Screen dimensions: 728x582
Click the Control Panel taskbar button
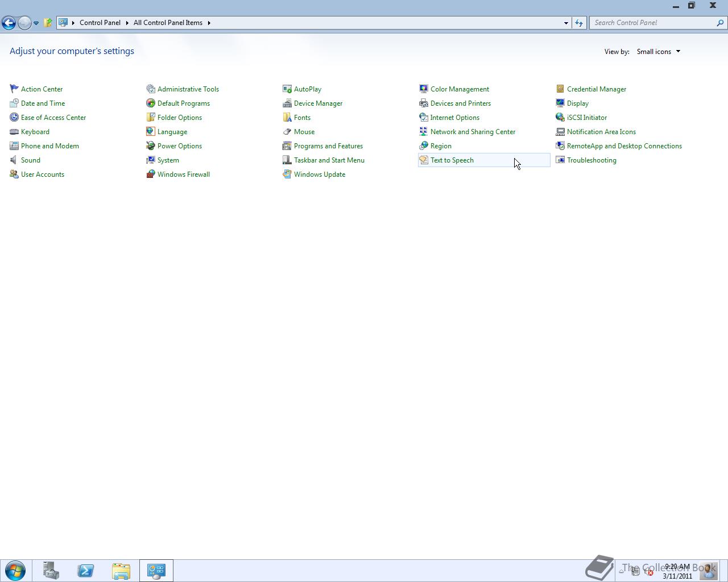156,571
